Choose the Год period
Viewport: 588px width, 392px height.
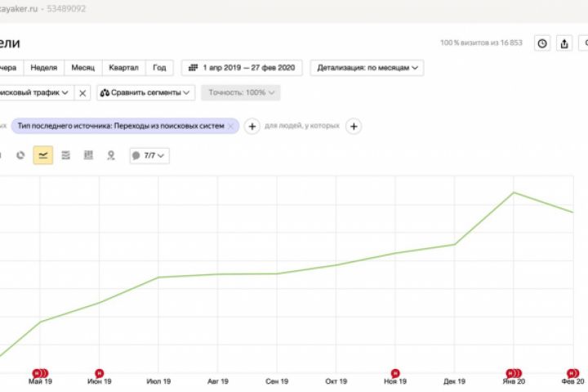[160, 68]
